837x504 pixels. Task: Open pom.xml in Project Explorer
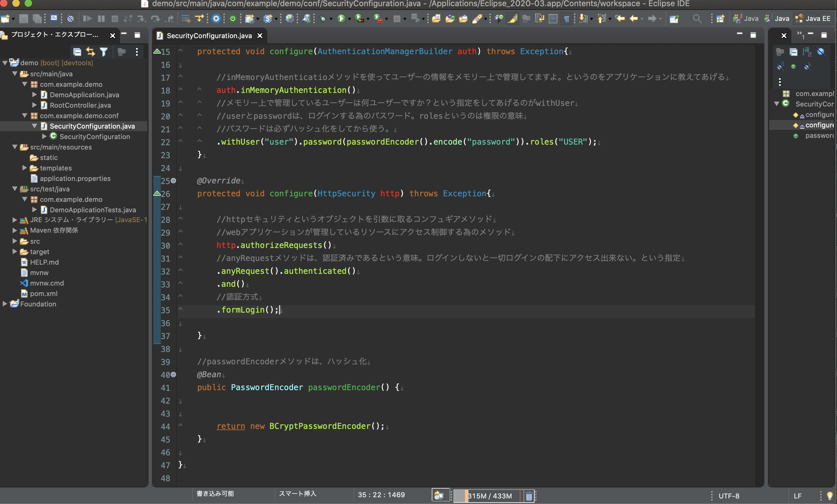point(43,294)
